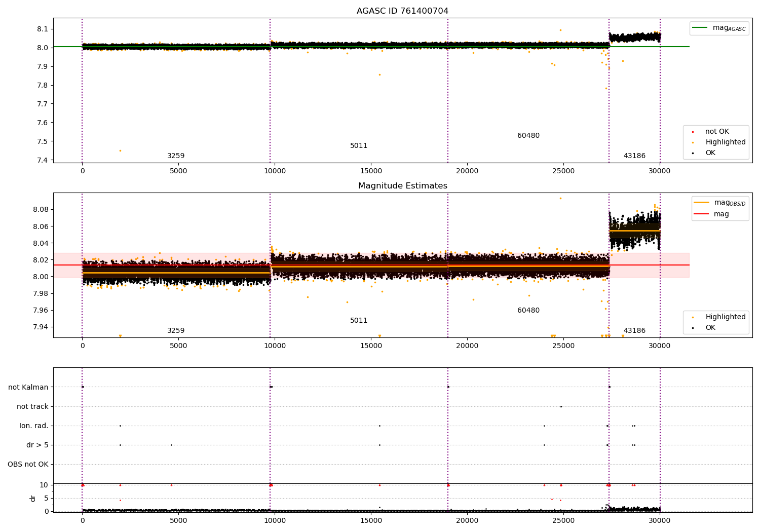
Task: Click the 'not track' axis label
Action: (x=32, y=407)
